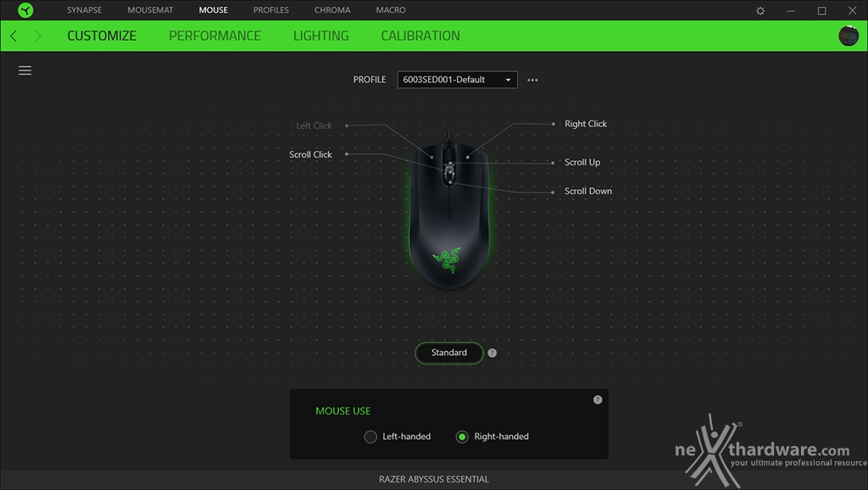Screen dimensions: 868x490
Task: Open the settings gear
Action: tap(760, 10)
